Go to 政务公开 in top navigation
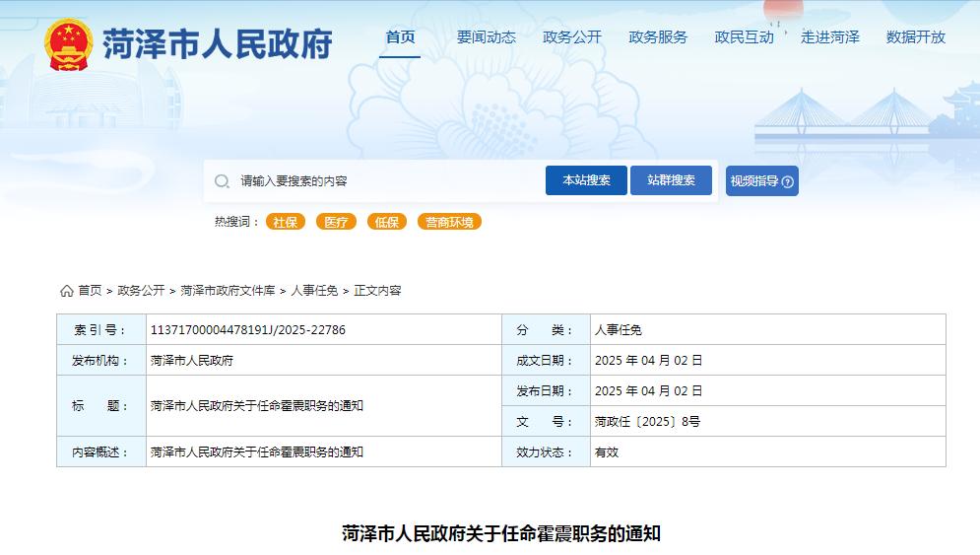This screenshot has height=555, width=980. point(572,37)
